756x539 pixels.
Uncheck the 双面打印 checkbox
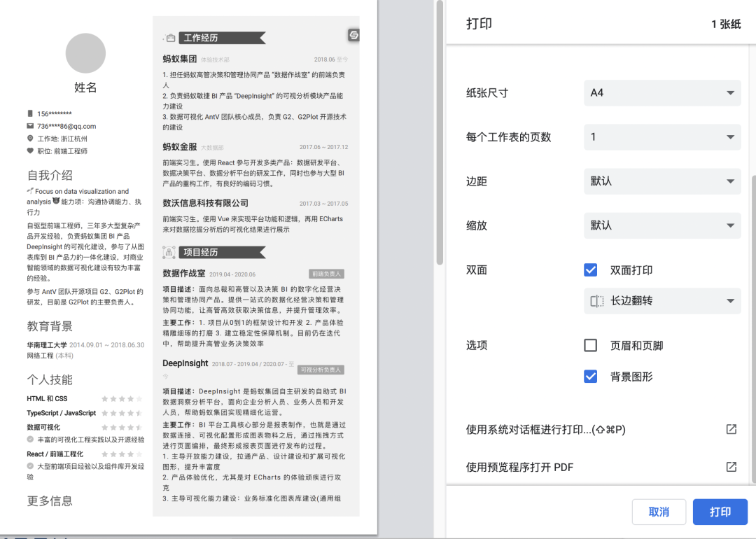(x=590, y=270)
